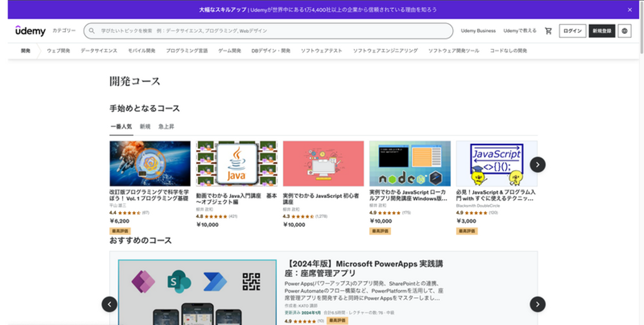644x325 pixels.
Task: Select the 一番人気 tab
Action: [121, 127]
